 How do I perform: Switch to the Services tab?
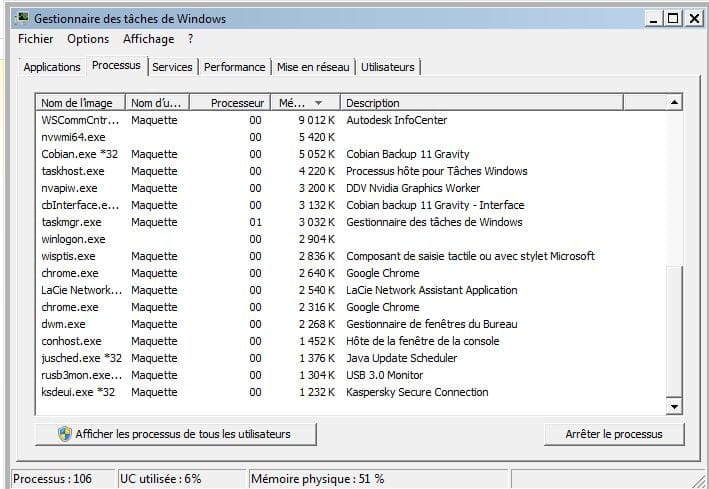pyautogui.click(x=172, y=67)
